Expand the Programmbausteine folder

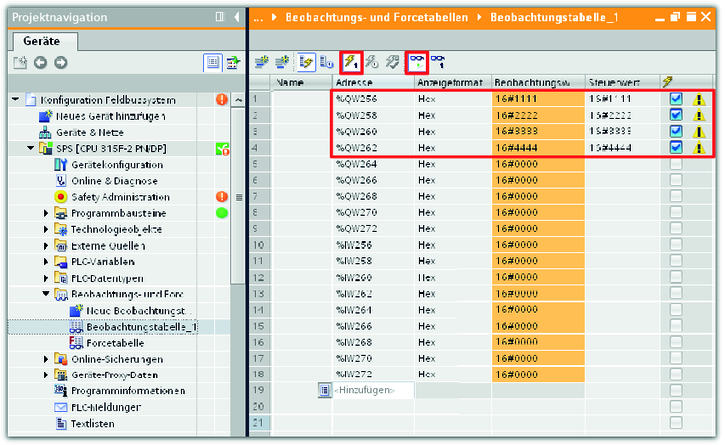click(46, 213)
